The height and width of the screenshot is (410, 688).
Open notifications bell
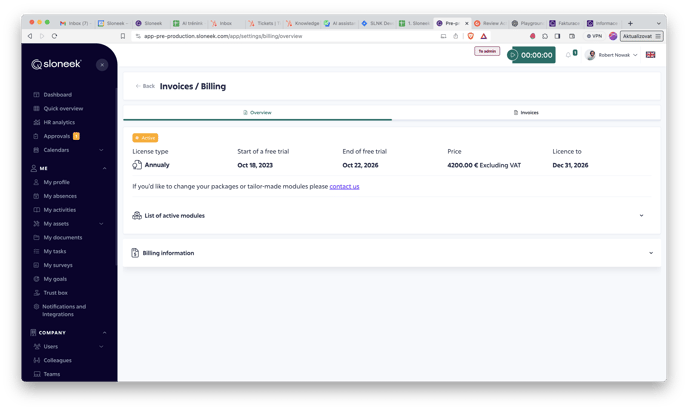tap(568, 55)
